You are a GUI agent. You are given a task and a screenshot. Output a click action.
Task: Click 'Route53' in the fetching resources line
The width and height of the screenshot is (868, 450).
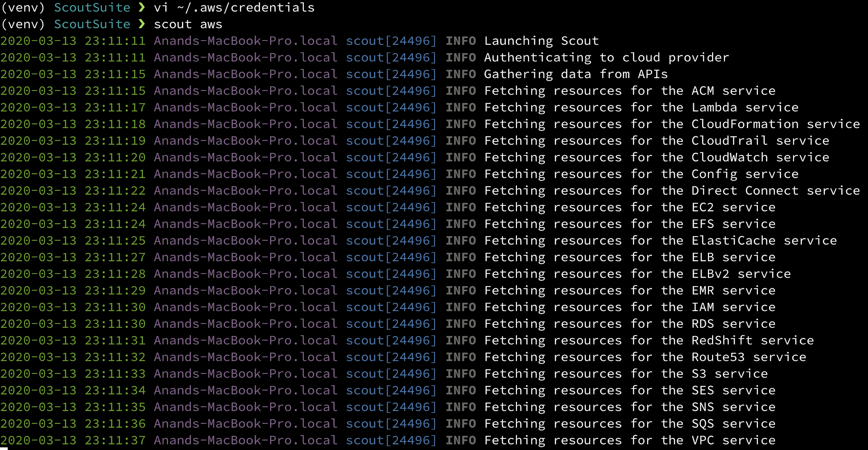point(718,357)
